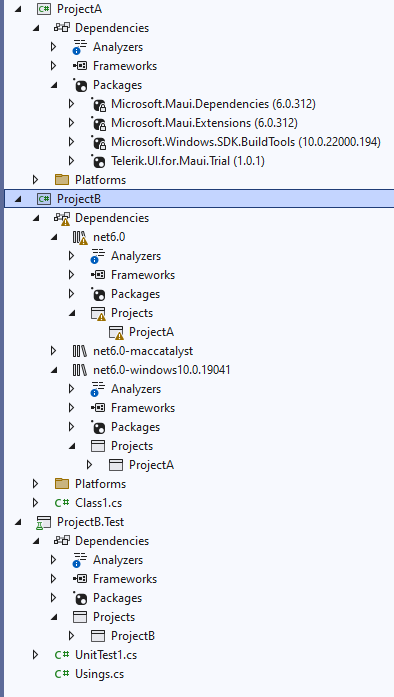Expand the net6.0-maccatalyst node
Viewport: 394px width, 697px height.
click(54, 351)
